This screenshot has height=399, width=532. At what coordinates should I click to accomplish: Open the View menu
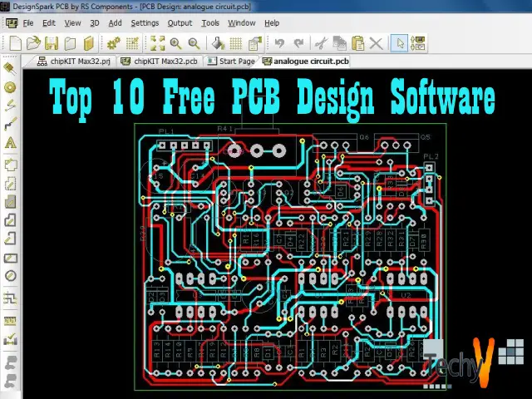coord(72,23)
